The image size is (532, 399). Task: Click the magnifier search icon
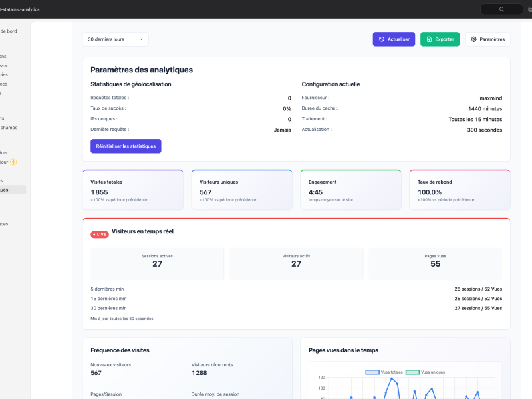point(501,9)
